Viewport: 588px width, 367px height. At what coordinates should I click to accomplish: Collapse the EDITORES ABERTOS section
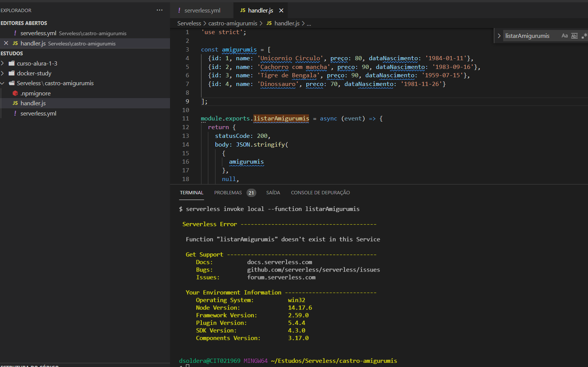click(x=24, y=23)
